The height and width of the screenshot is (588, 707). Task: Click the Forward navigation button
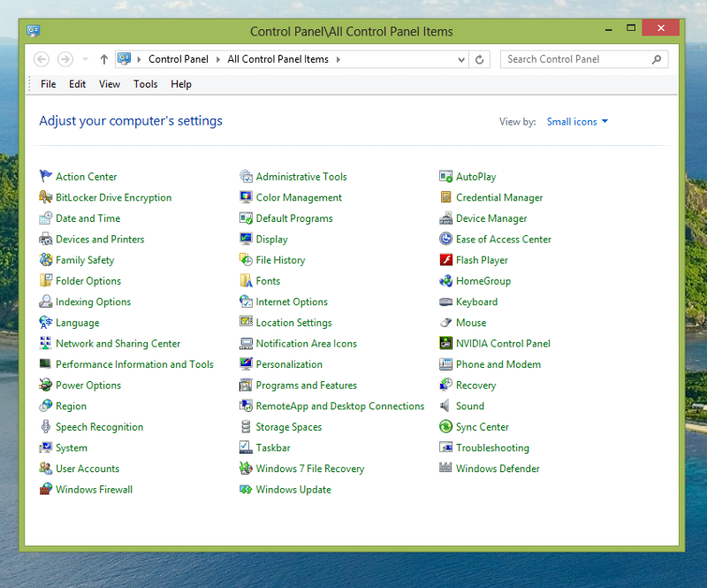[65, 59]
